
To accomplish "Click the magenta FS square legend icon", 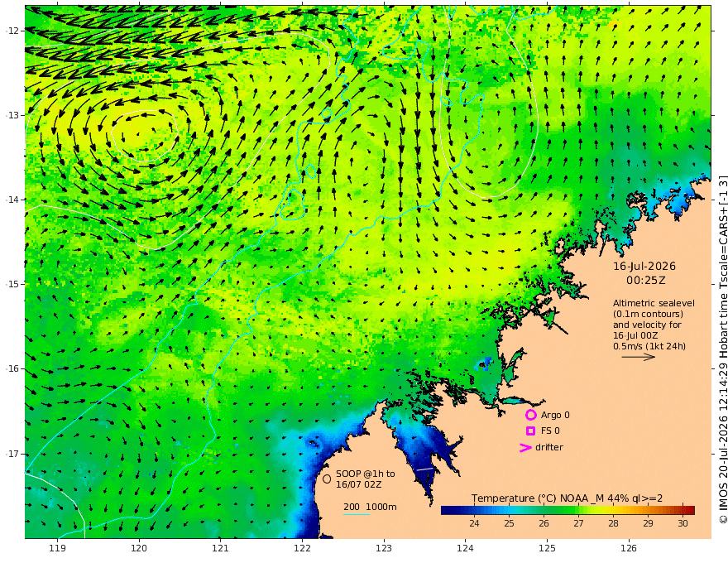I will [530, 431].
